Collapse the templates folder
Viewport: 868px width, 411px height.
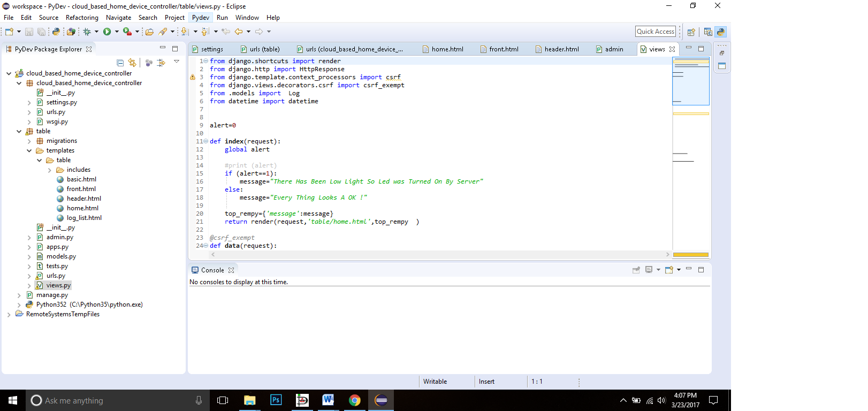point(29,151)
